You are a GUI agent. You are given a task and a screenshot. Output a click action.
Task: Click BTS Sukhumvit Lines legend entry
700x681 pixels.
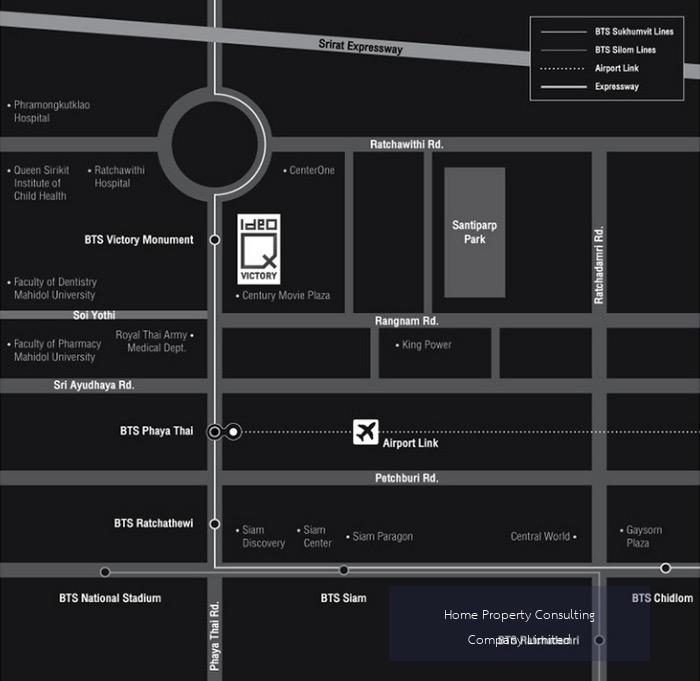607,32
